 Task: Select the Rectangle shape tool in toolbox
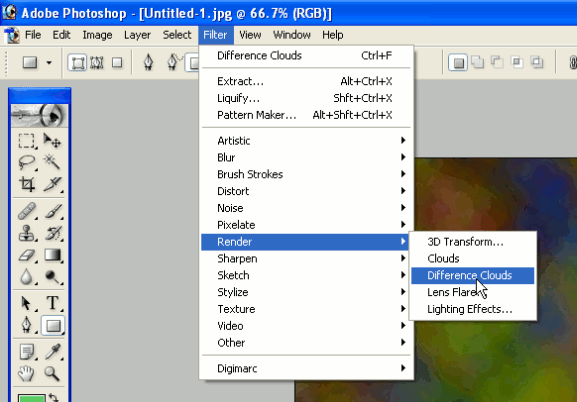click(53, 325)
